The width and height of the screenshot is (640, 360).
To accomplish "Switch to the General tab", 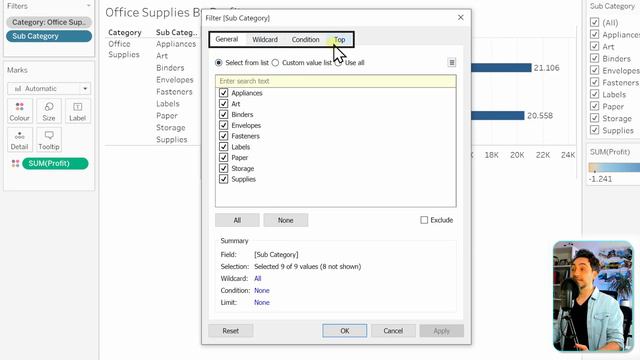I will click(x=227, y=39).
